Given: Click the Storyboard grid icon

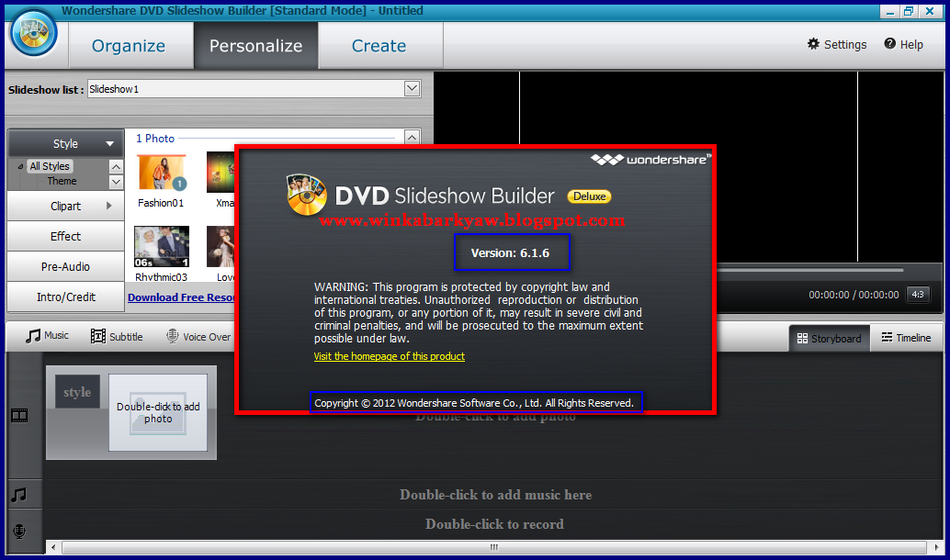Looking at the screenshot, I should point(802,339).
